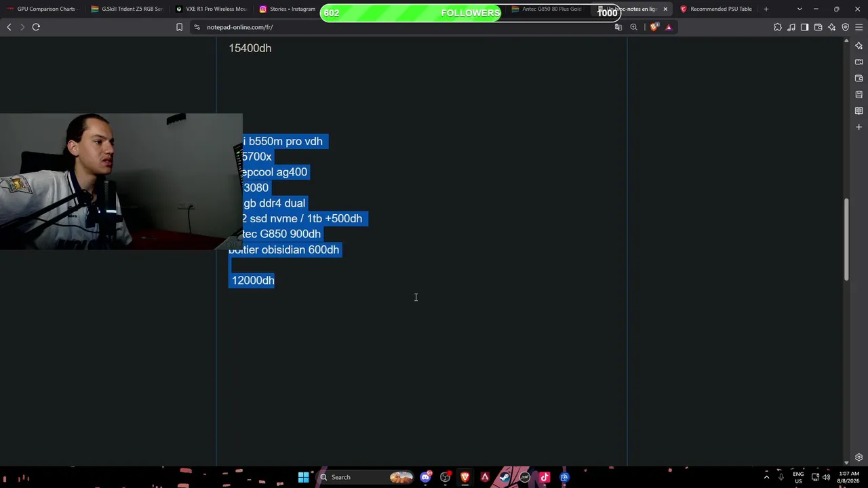Switch to GPU Comparison Charts tab
Screen dimensions: 868x488
point(42,9)
